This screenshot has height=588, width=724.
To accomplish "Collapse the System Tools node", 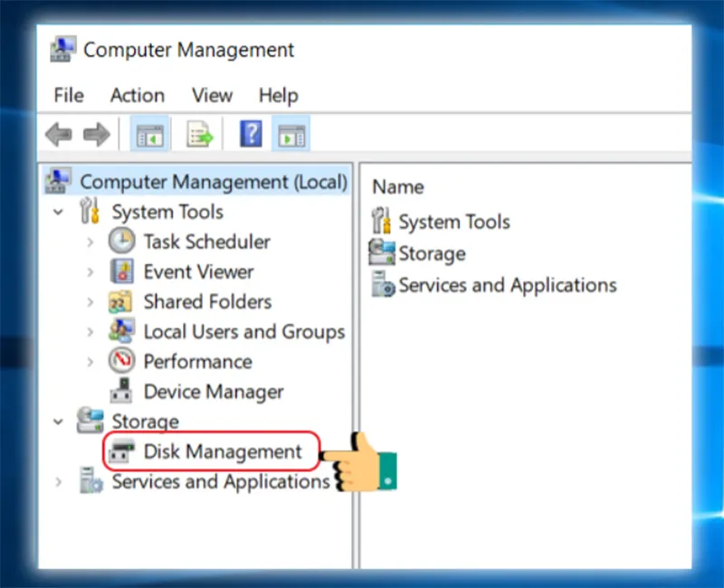I will click(x=58, y=213).
